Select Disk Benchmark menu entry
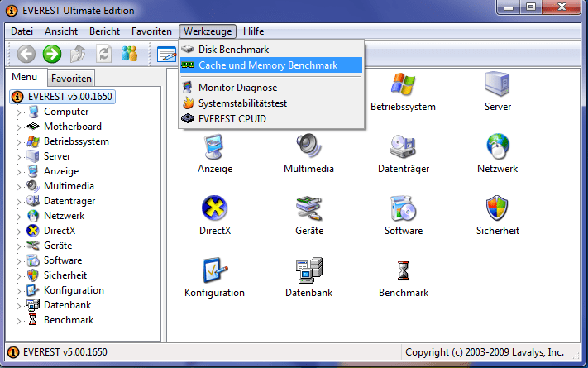Viewport: 588px width, 368px height. click(x=271, y=50)
